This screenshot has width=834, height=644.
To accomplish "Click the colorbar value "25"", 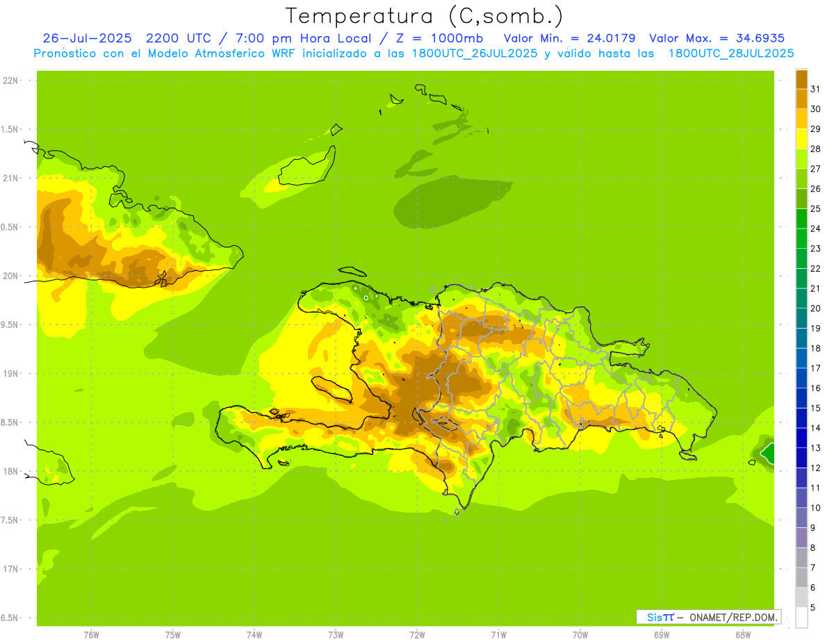I will click(x=815, y=208).
